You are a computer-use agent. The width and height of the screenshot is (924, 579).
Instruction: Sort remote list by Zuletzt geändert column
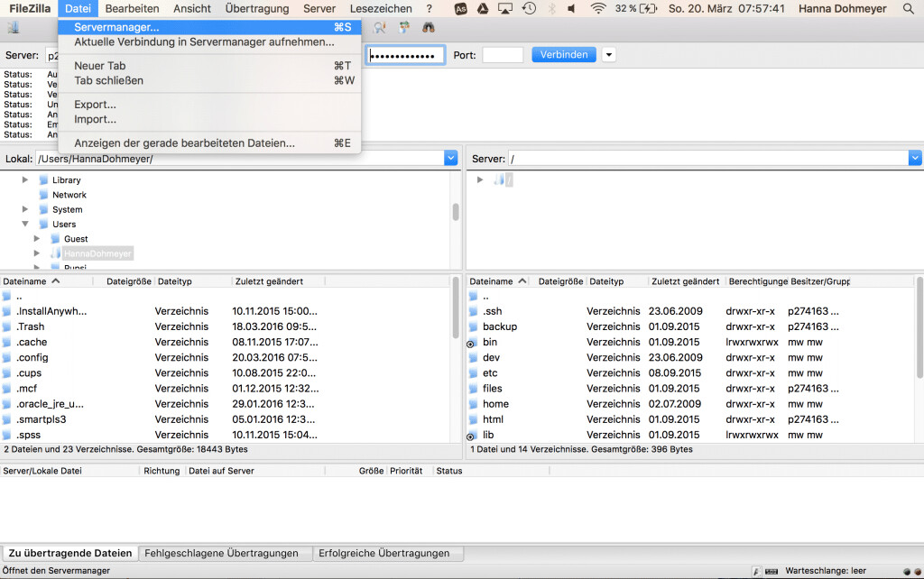[x=686, y=281]
